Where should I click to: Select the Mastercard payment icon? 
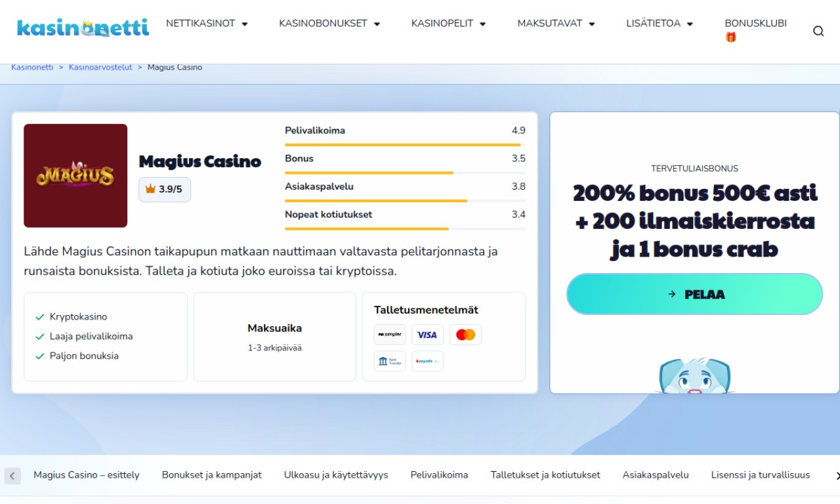(x=465, y=335)
